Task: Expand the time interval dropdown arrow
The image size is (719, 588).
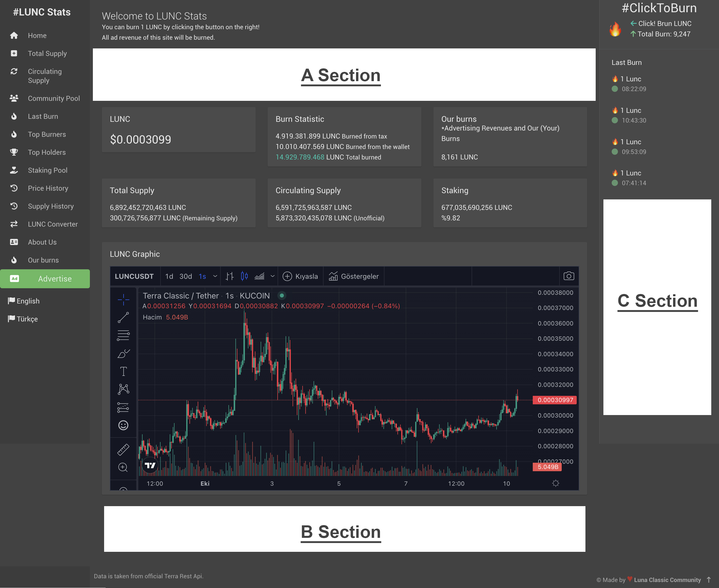Action: 215,276
